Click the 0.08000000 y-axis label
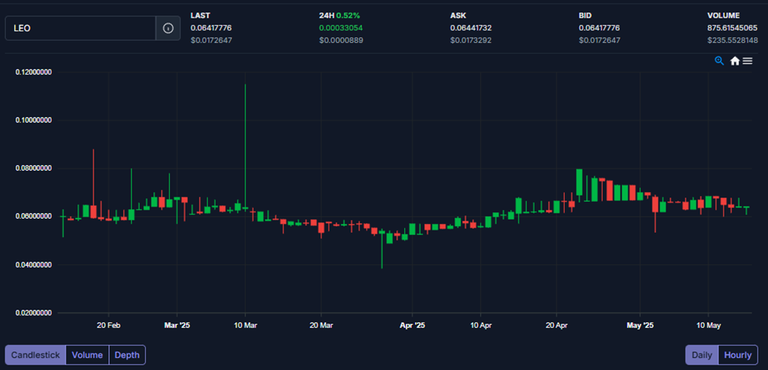Screen dimensions: 768x370 tap(34, 168)
